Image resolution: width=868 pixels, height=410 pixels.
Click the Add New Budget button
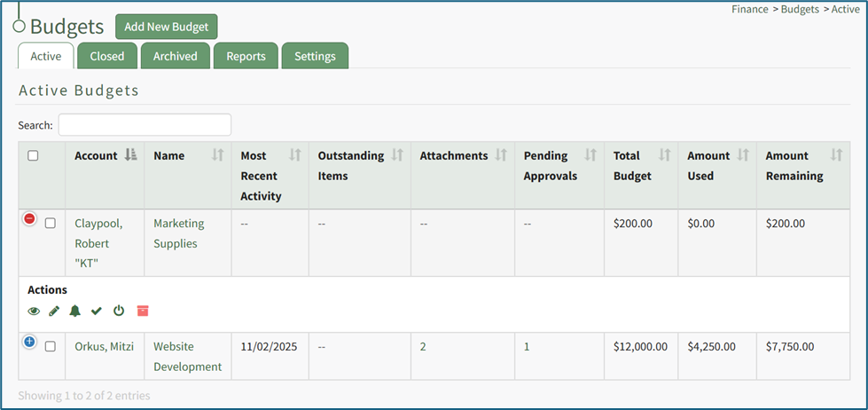click(x=167, y=27)
